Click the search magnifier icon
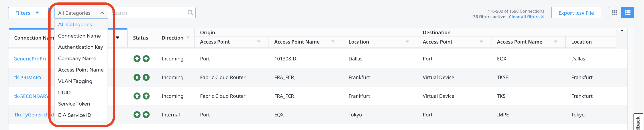The image size is (644, 130). point(190,13)
